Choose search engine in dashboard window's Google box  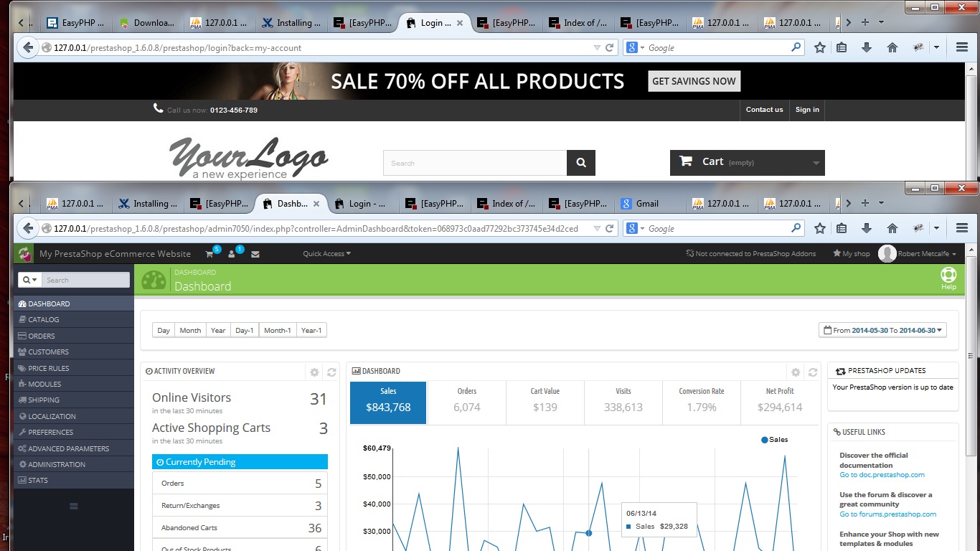[x=634, y=229]
